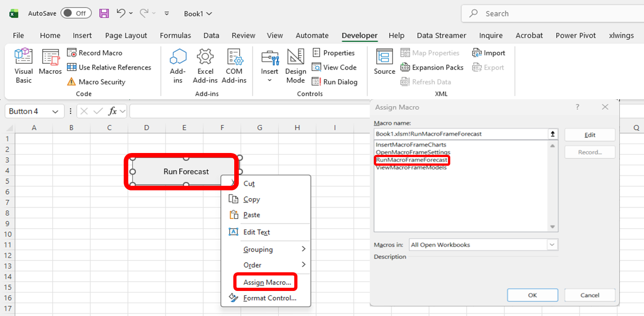
Task: Click the XML Export button
Action: 488,67
